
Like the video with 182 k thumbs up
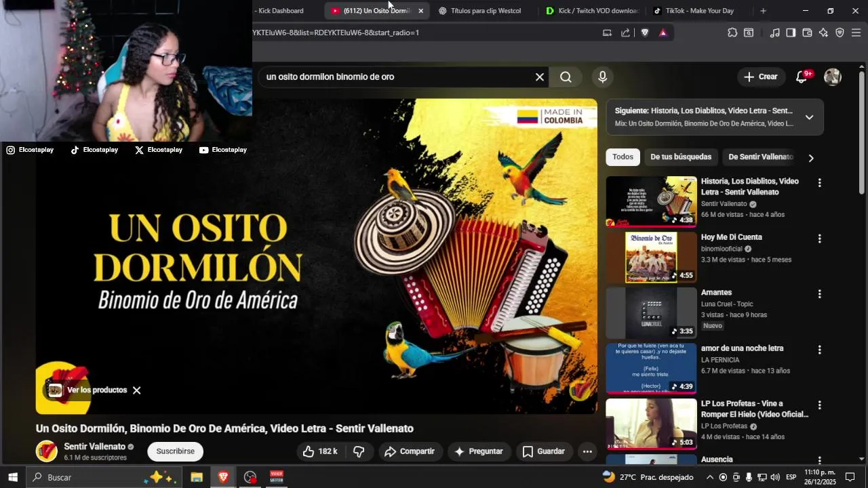click(x=320, y=451)
